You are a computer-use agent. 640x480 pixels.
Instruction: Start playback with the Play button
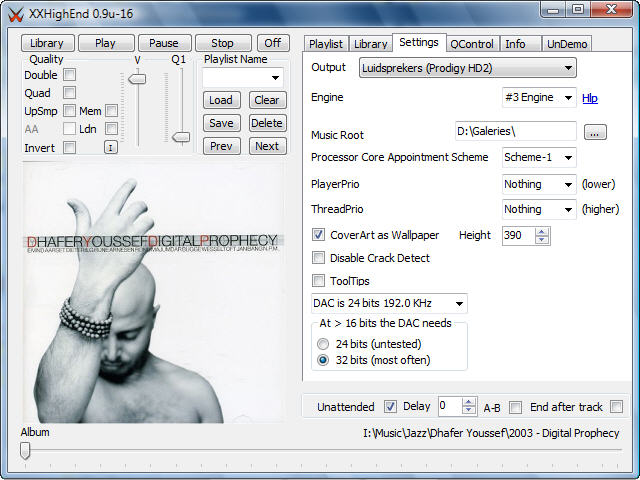click(x=105, y=43)
